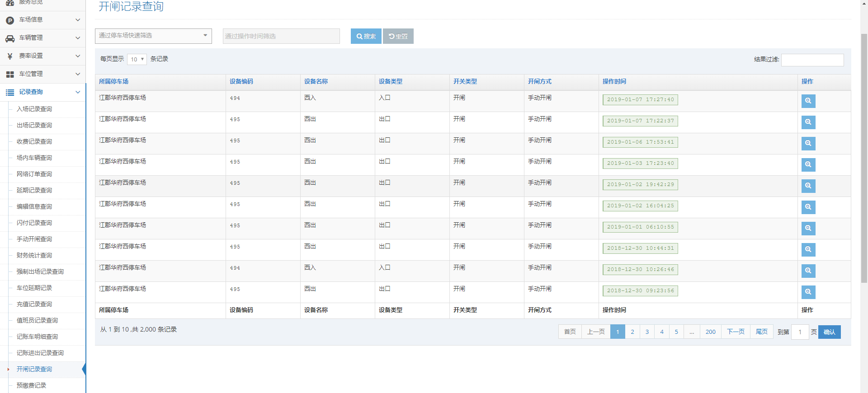Collapse the 记录查询 menu chevron
Screen dimensions: 868x393
pos(78,92)
